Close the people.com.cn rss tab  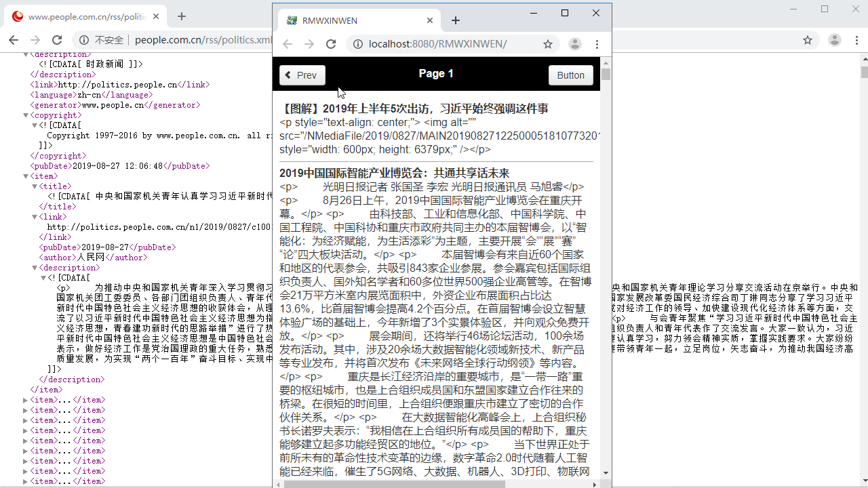(x=157, y=16)
